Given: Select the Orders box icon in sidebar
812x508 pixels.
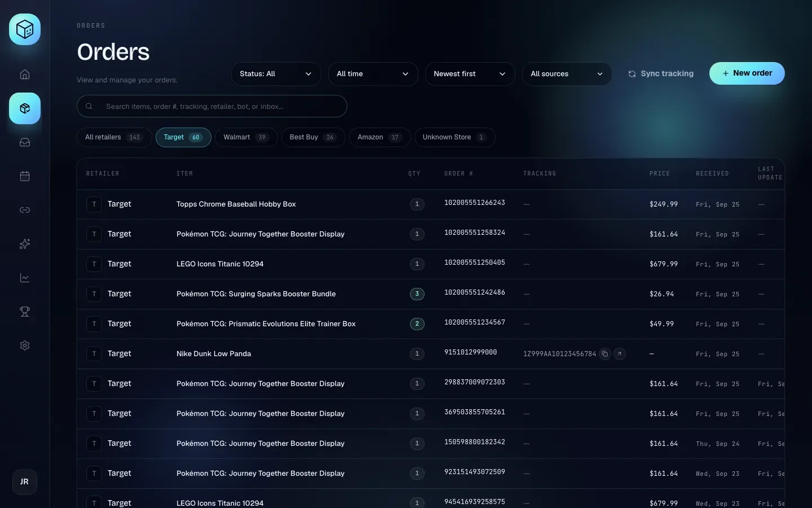Looking at the screenshot, I should tap(25, 108).
